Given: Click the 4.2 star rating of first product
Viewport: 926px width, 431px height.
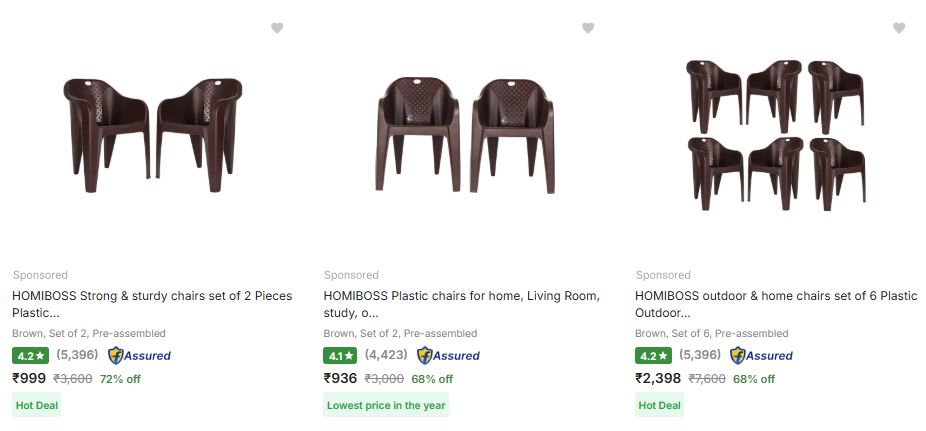Looking at the screenshot, I should click(30, 355).
